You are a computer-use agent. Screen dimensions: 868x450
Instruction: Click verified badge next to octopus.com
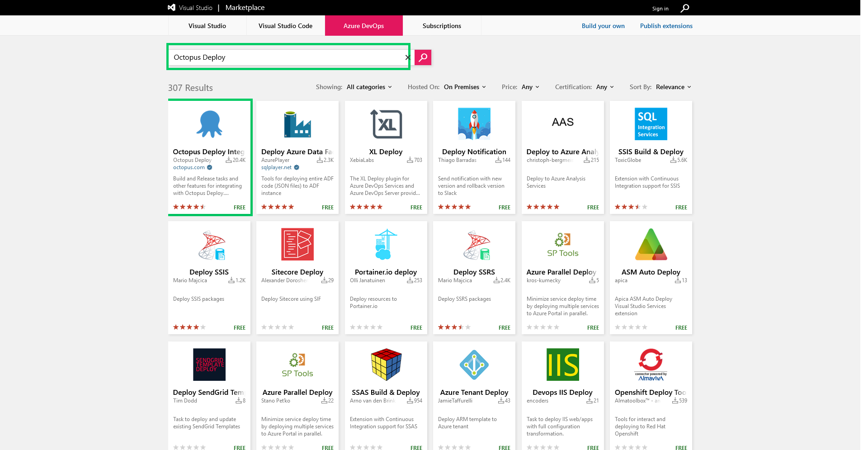(210, 167)
